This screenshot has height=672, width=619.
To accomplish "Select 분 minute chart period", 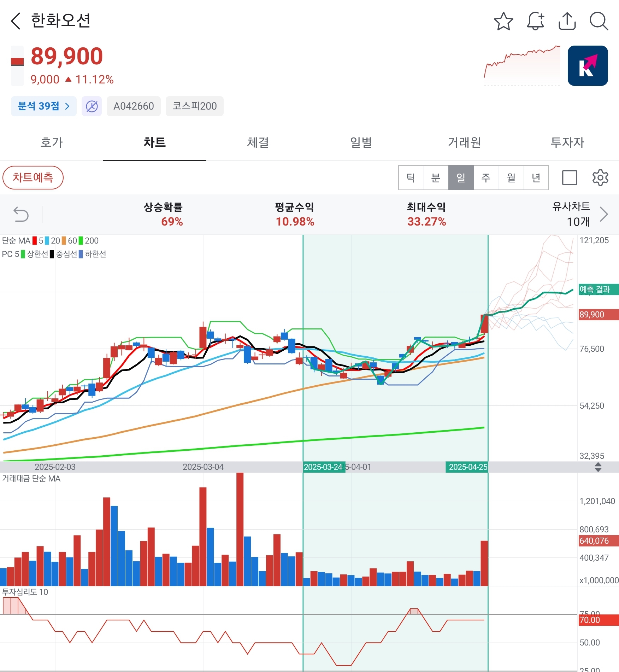I will click(x=436, y=177).
